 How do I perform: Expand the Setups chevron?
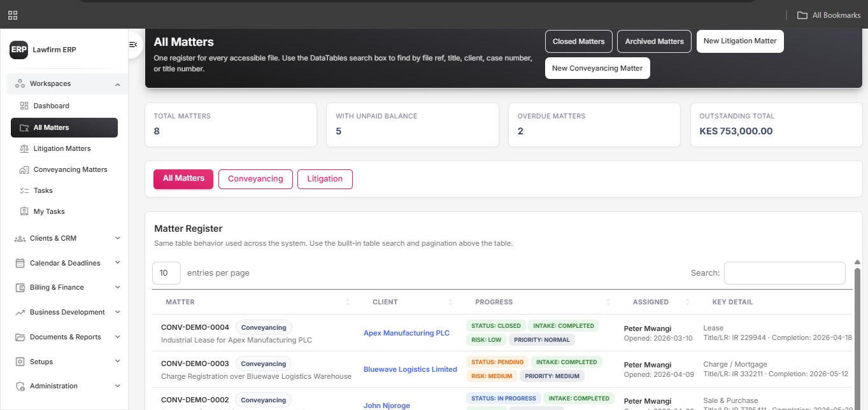click(x=117, y=361)
